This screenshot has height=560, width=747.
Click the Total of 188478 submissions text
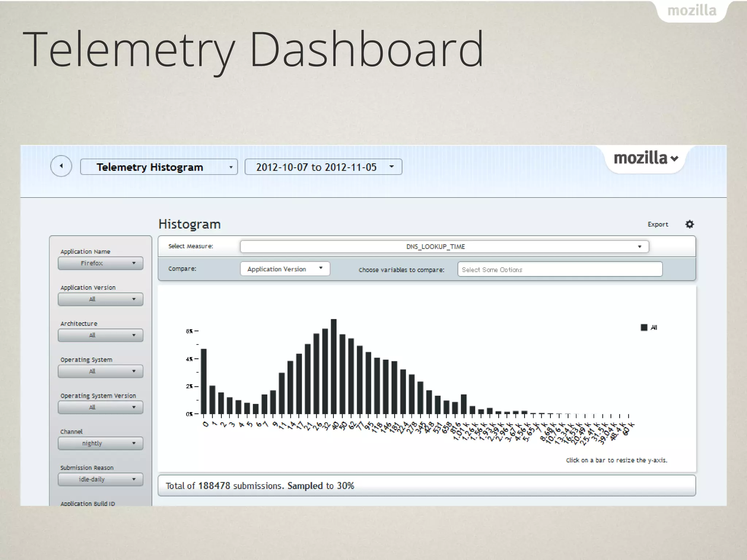pos(260,486)
